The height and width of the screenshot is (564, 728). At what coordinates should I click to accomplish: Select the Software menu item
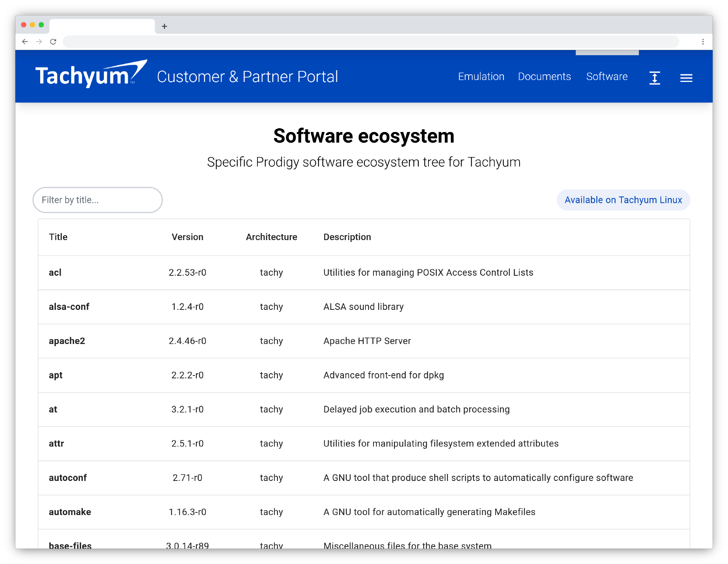(x=607, y=77)
